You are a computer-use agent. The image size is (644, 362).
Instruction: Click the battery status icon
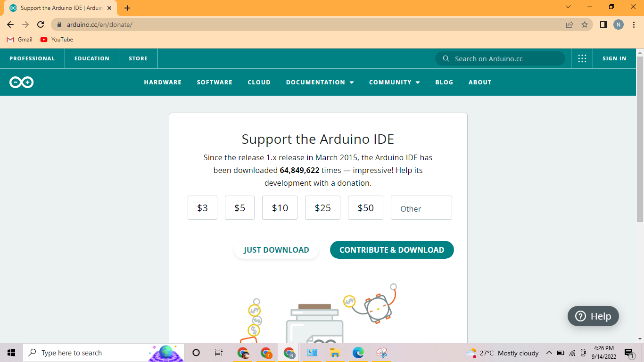click(561, 353)
